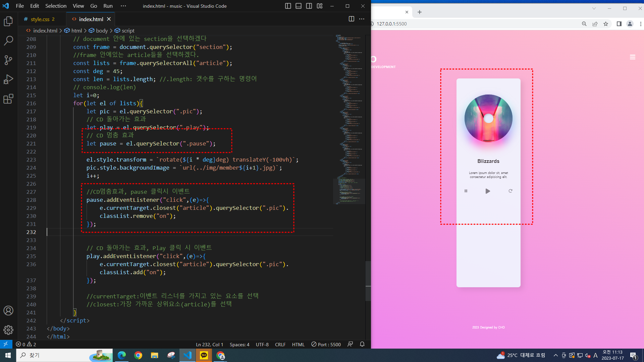The image size is (644, 362).
Task: Click the editor vertical scrollbar
Action: 368,281
